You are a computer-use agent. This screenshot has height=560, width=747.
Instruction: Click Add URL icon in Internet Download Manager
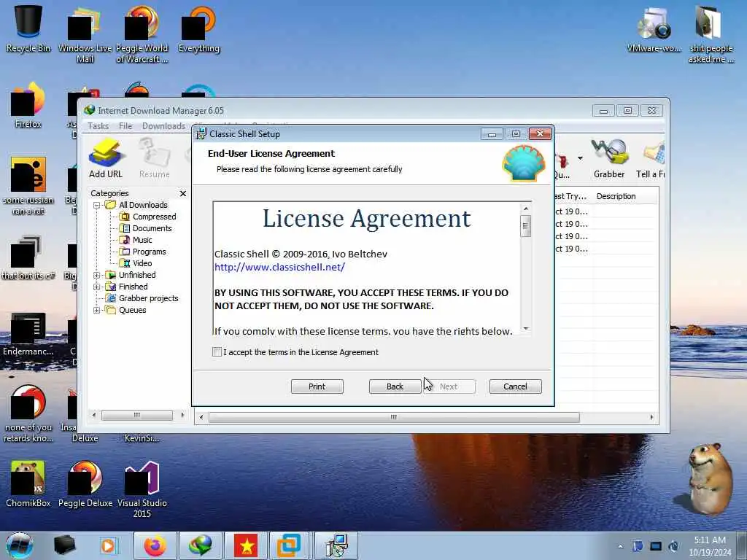tap(106, 158)
